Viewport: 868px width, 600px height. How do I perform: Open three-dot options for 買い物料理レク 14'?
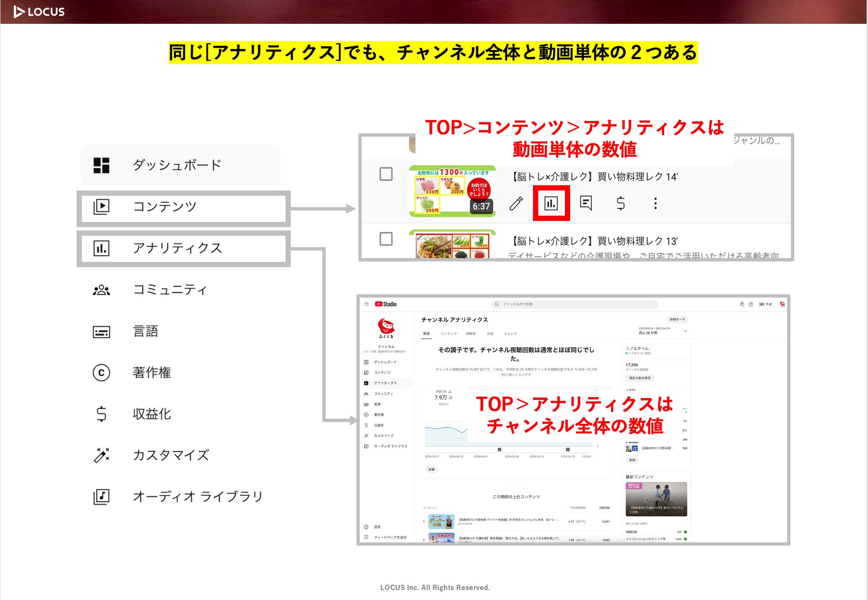(655, 203)
